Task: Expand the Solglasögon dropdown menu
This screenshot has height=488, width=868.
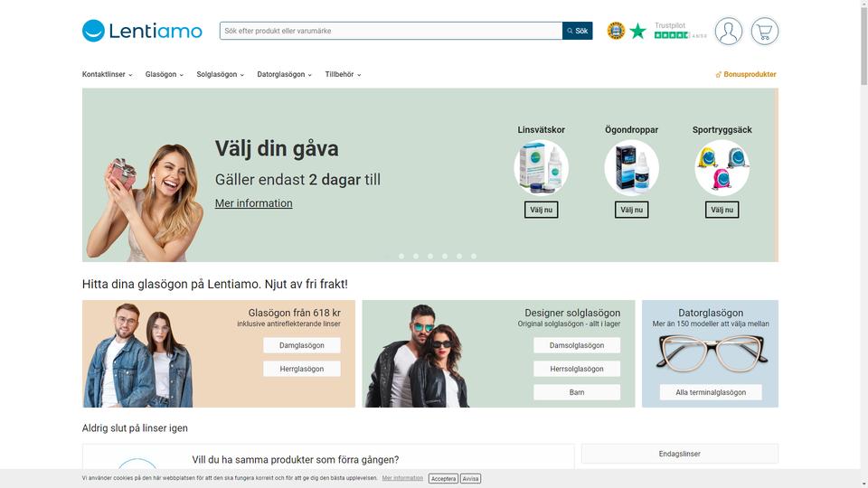Action: tap(221, 74)
